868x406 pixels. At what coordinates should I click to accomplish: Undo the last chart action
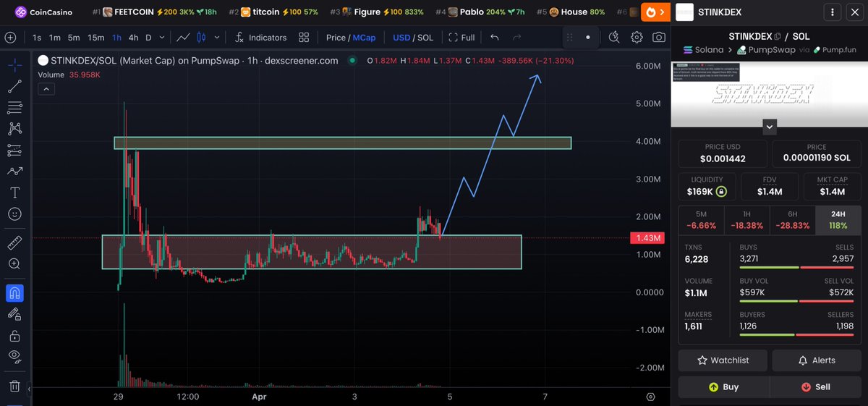point(495,38)
